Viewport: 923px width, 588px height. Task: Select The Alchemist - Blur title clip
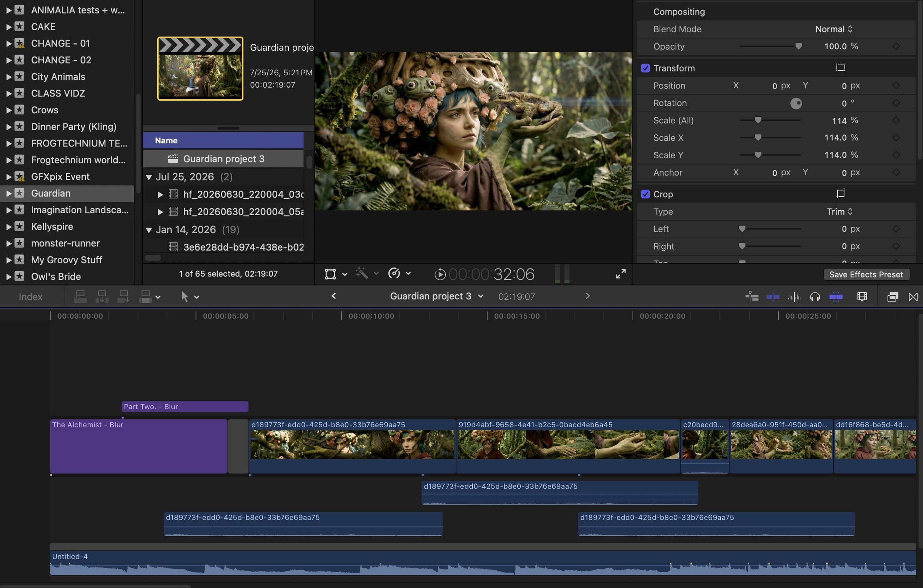click(x=138, y=446)
